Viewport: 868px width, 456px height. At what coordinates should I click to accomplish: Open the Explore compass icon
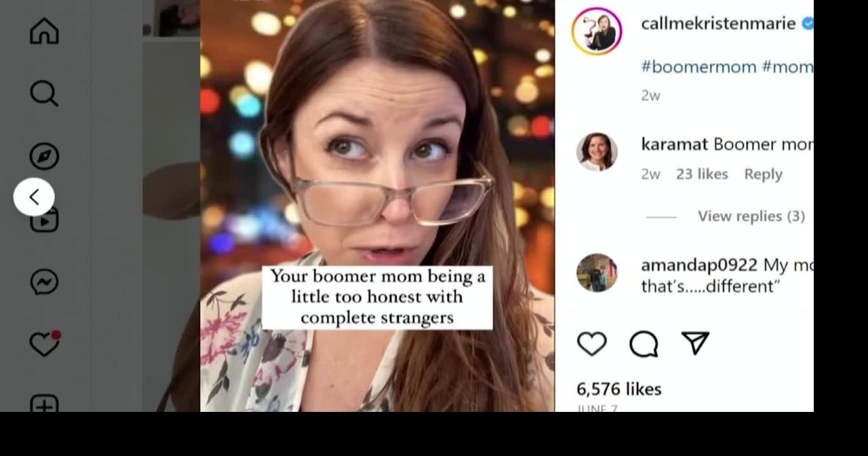coord(44,157)
